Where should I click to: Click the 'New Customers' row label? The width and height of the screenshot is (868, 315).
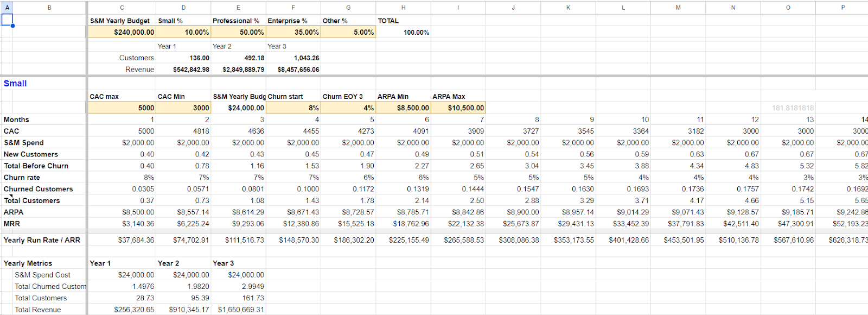pos(31,154)
